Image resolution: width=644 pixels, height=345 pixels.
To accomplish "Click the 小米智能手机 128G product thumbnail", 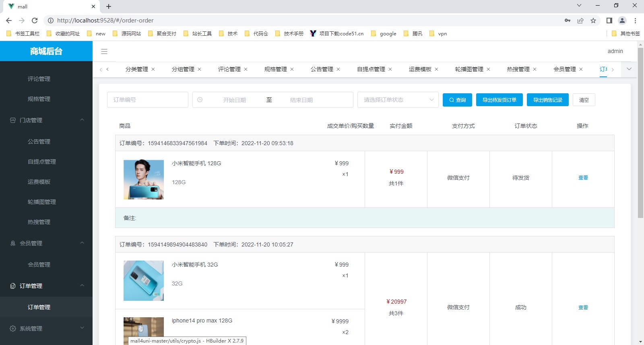I will pyautogui.click(x=144, y=179).
